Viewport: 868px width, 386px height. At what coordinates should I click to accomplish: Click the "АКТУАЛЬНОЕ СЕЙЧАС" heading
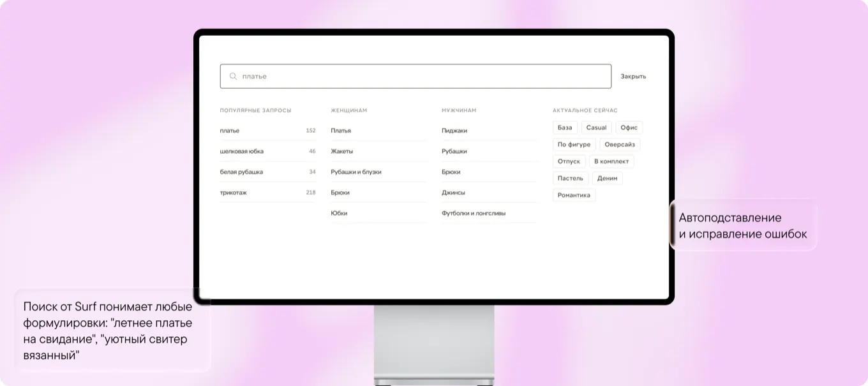coord(585,110)
